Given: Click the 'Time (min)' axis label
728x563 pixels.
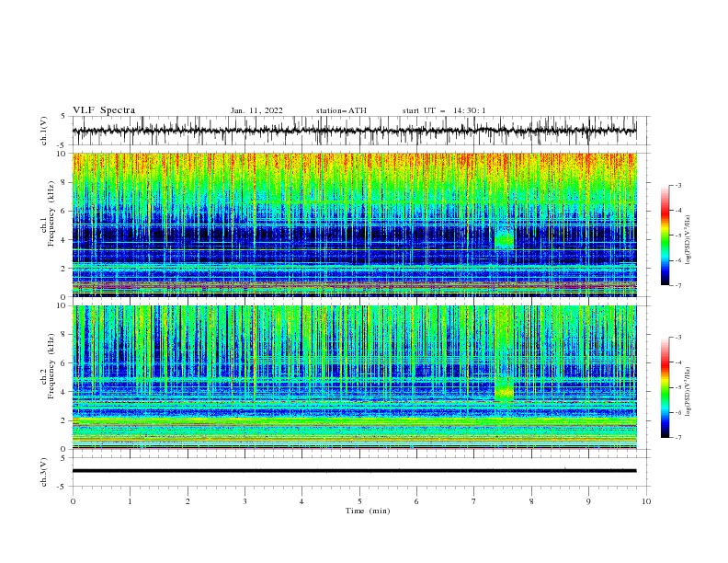Looking at the screenshot, I should (368, 511).
